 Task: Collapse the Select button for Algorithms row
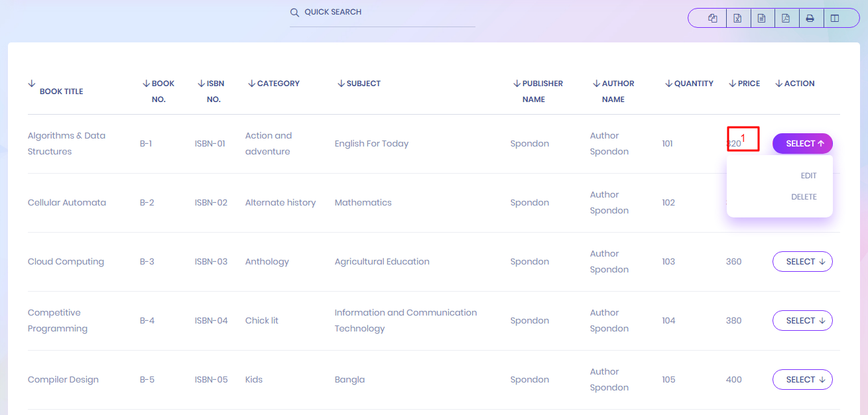[802, 144]
